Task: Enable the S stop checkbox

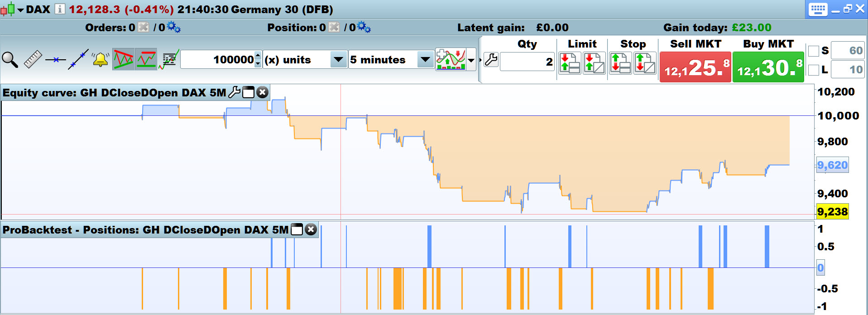Action: coord(813,51)
